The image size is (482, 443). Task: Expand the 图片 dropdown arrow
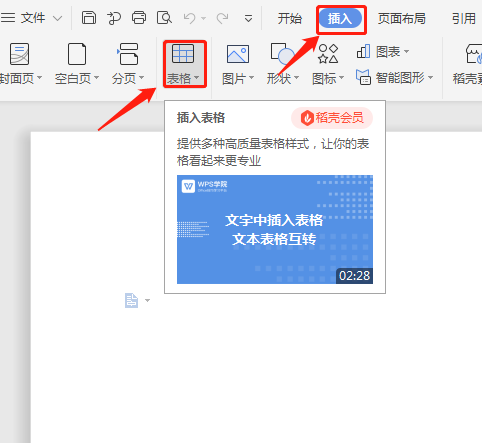click(x=252, y=78)
